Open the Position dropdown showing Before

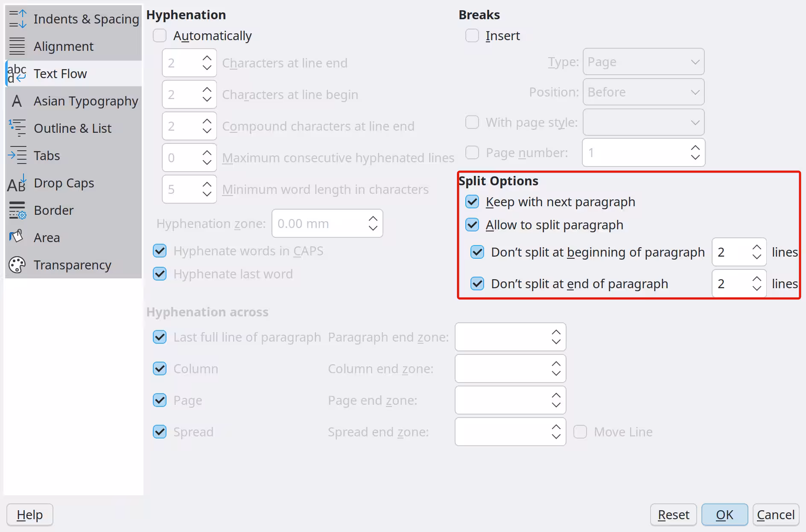point(643,92)
